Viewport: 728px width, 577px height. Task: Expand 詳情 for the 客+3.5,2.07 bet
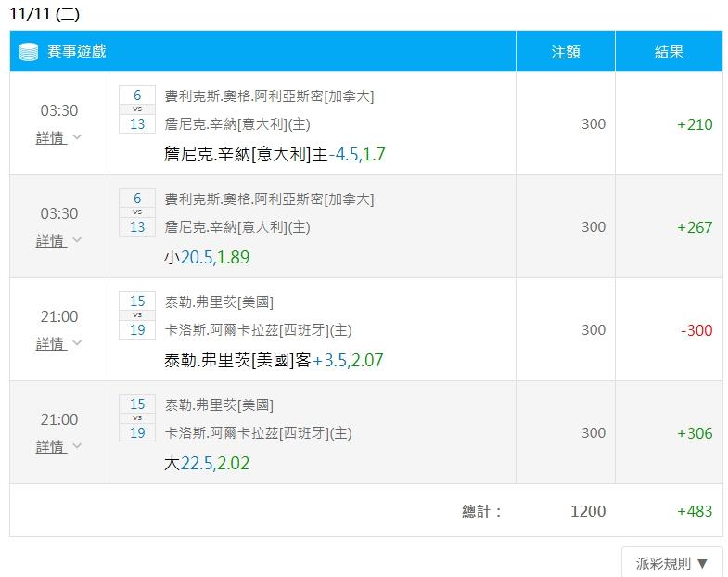pos(58,343)
